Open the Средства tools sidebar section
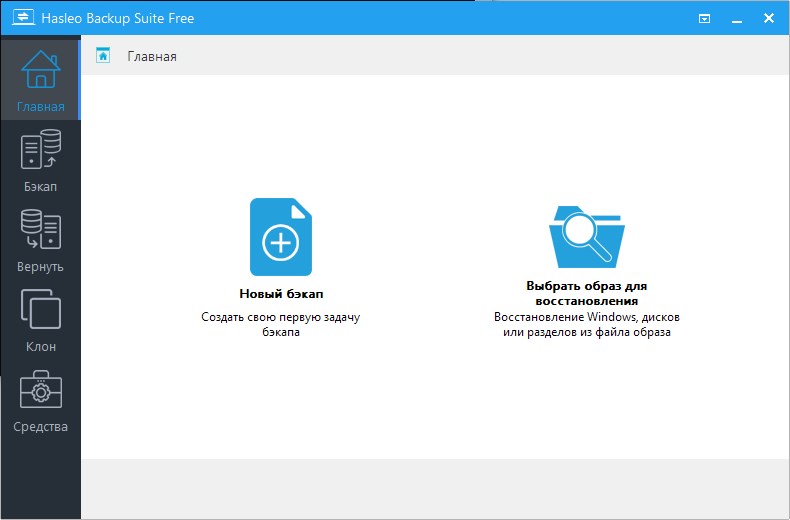The image size is (790, 520). (40, 401)
